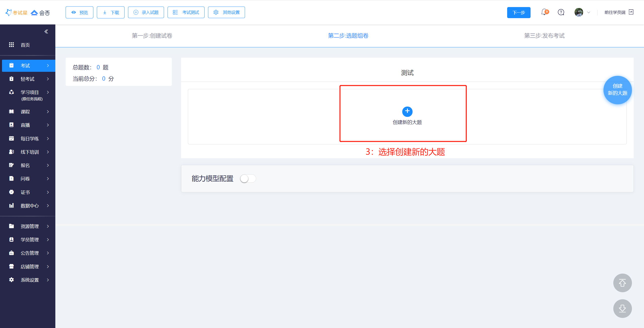Click the 预览 preview button

(x=79, y=12)
